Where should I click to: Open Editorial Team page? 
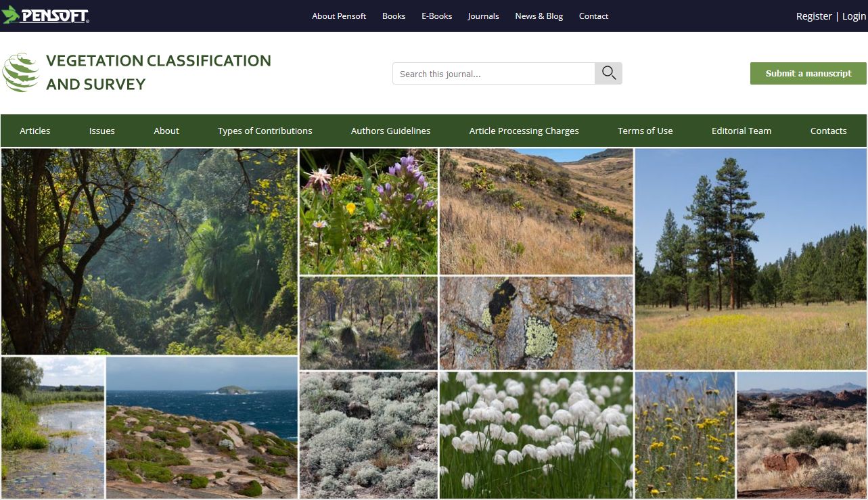pos(741,131)
